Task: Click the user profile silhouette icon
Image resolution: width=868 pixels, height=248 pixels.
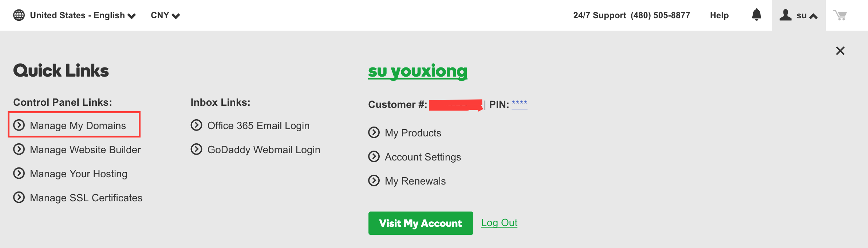Action: [x=785, y=15]
